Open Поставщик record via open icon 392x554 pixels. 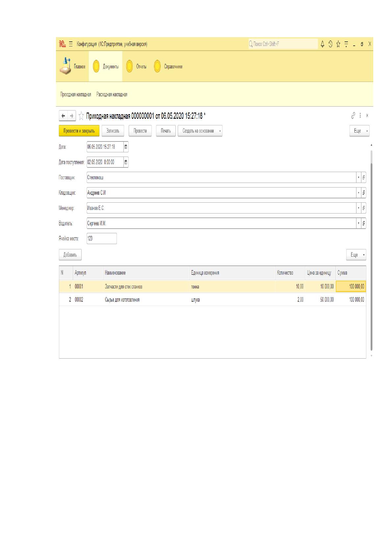coord(364,178)
